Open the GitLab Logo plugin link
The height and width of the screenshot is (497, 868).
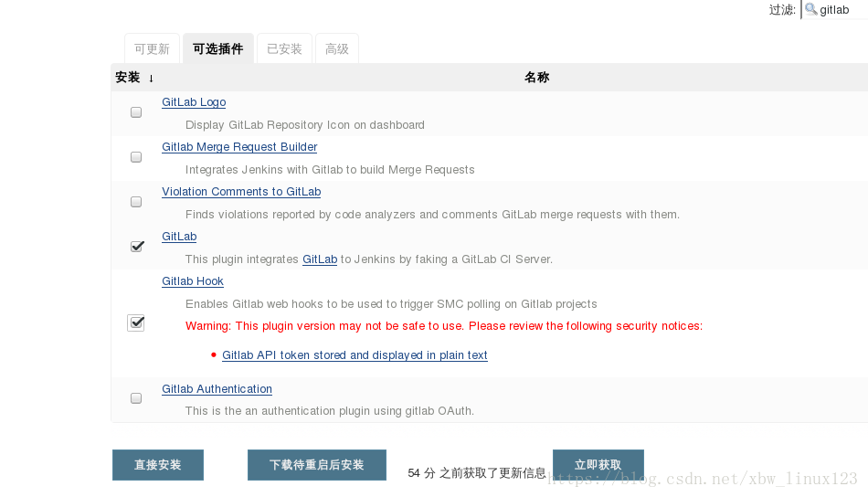click(x=194, y=101)
